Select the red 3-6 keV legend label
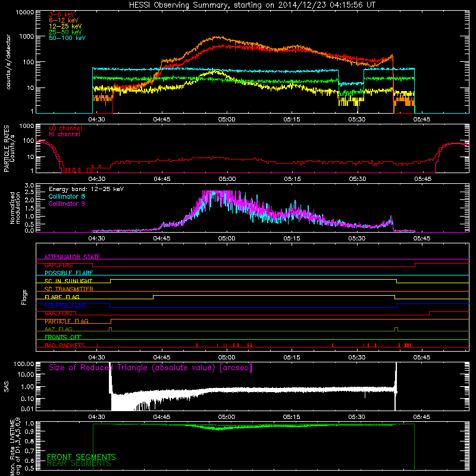The width and height of the screenshot is (476, 476). [x=62, y=14]
